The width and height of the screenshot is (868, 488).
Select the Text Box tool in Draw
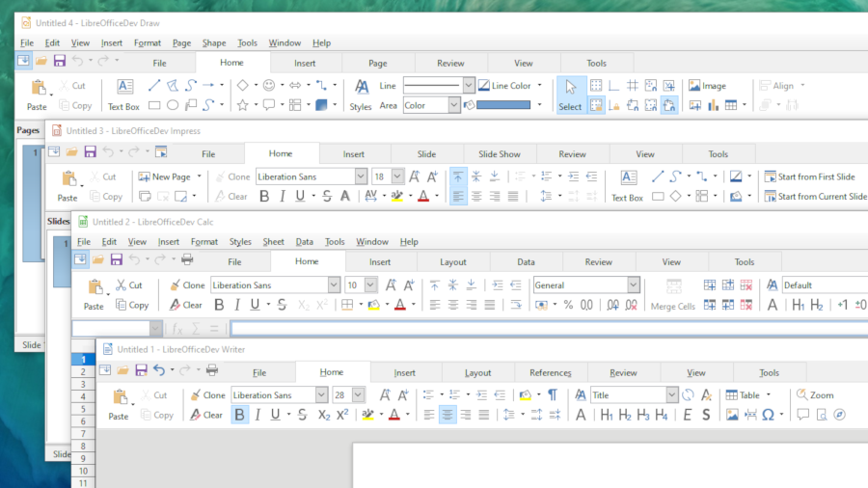(x=124, y=95)
